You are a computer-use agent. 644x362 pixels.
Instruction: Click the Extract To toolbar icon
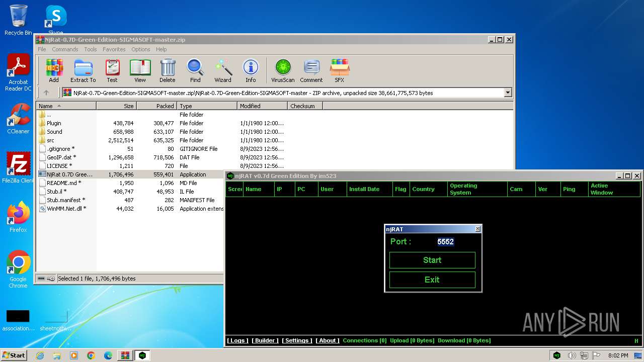[x=83, y=70]
